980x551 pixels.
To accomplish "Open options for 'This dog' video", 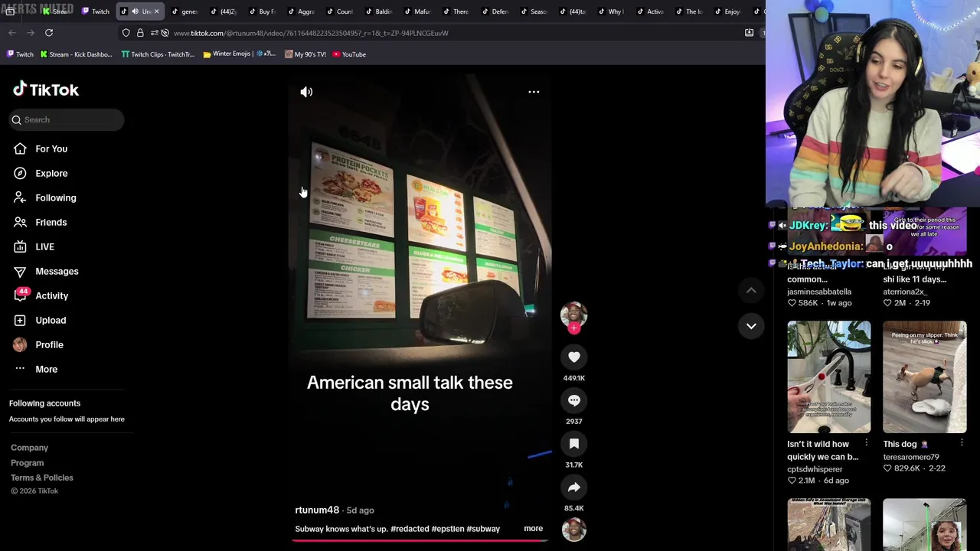I will (962, 443).
